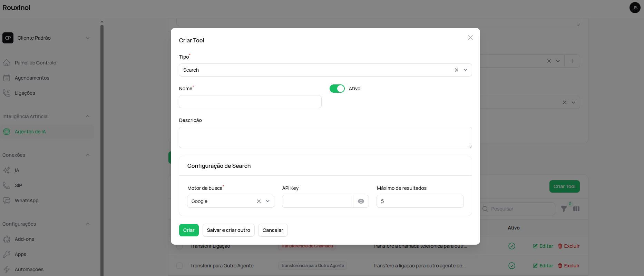Open the Agendamentos calendar icon

click(7, 78)
